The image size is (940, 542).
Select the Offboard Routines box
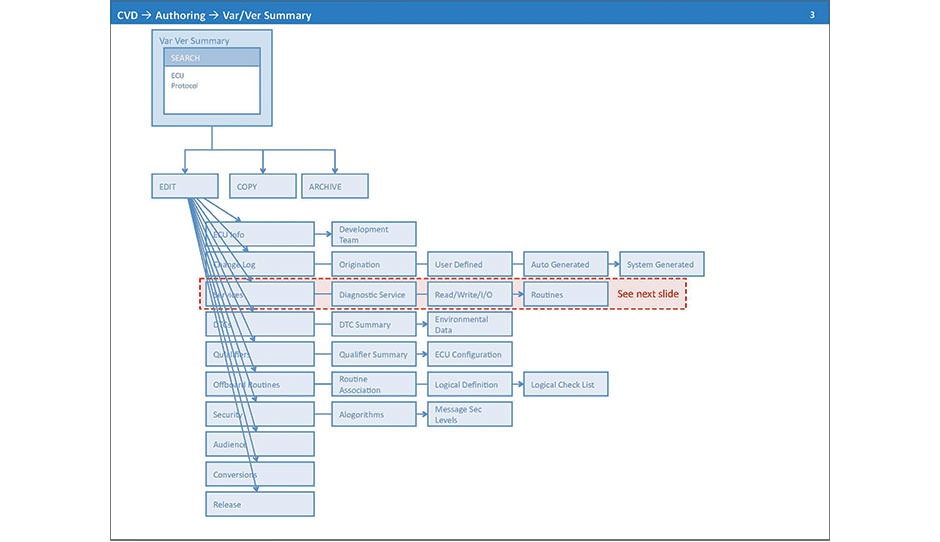tap(260, 384)
